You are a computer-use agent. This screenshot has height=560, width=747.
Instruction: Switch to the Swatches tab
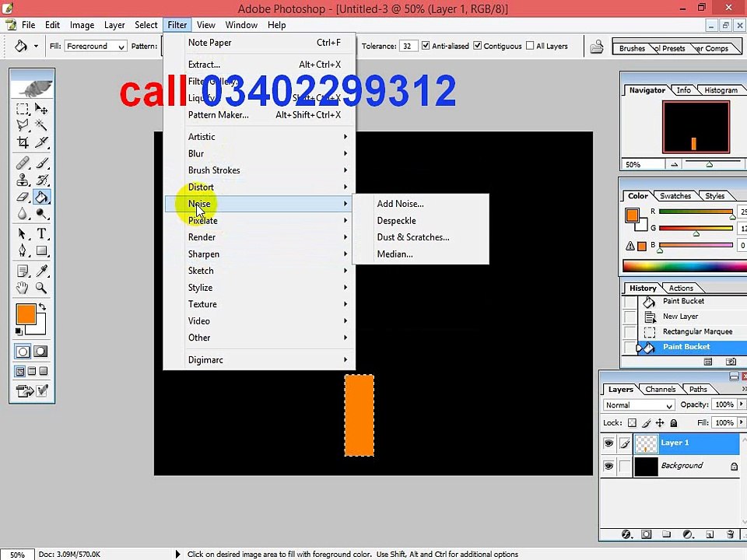(x=675, y=196)
